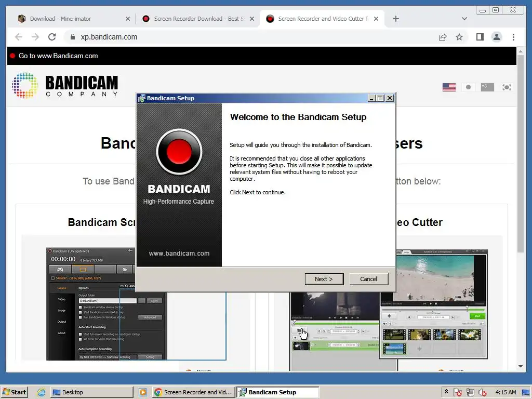Open Chrome side panel
532x399 pixels.
tap(480, 37)
